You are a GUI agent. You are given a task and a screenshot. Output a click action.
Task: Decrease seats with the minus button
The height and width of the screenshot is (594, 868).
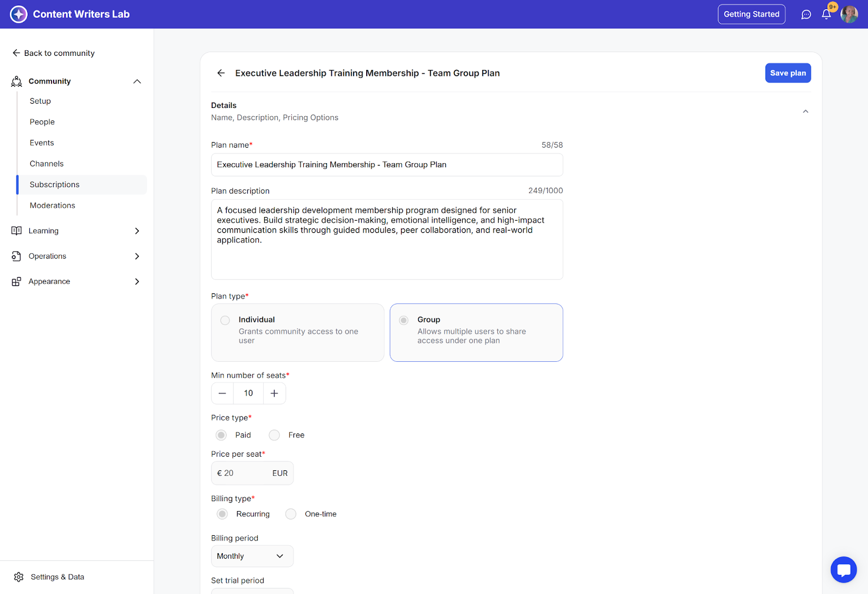[222, 393]
